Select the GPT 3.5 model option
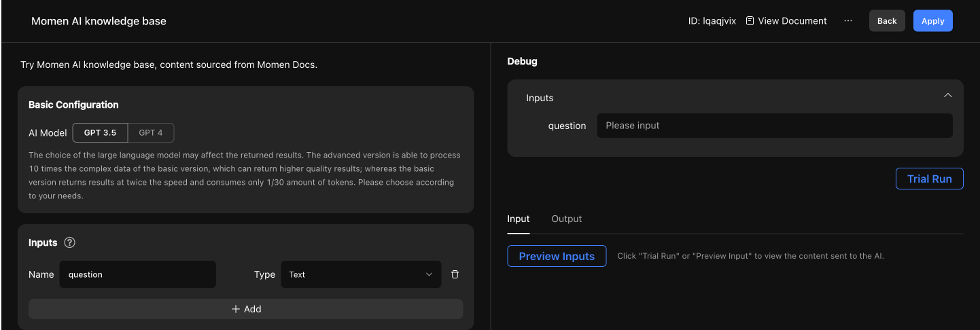The image size is (980, 330). (100, 132)
